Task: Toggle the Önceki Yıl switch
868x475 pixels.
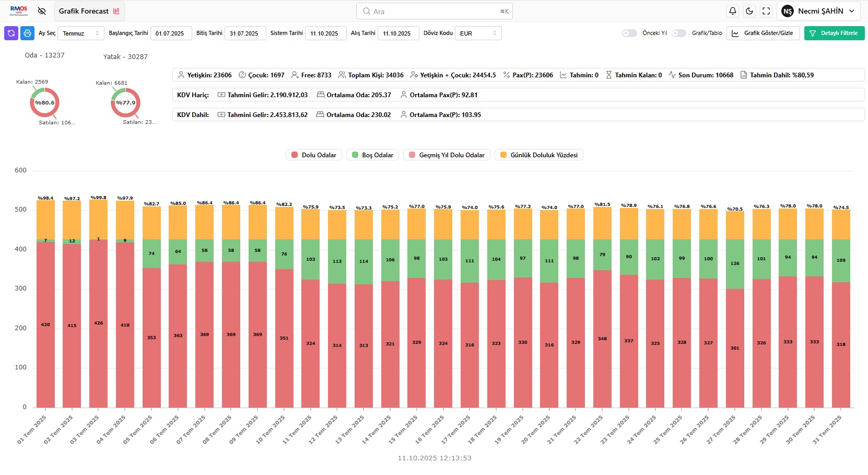Action: (x=629, y=33)
